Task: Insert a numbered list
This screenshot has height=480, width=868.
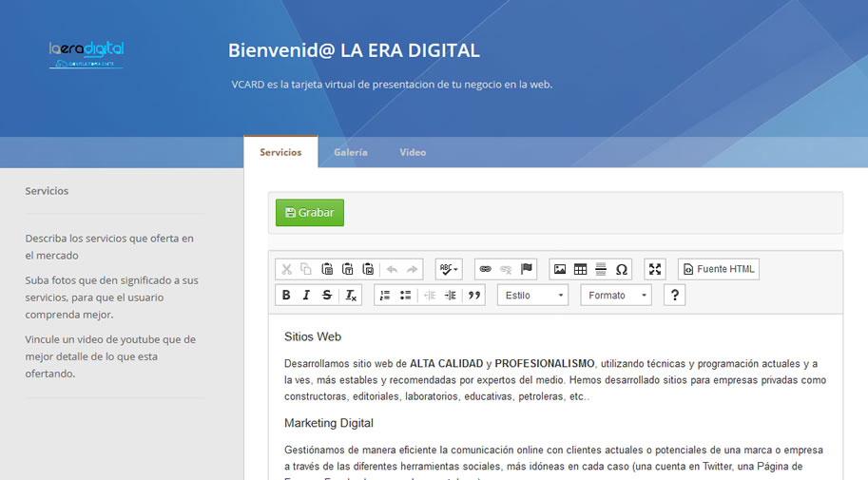Action: [385, 296]
